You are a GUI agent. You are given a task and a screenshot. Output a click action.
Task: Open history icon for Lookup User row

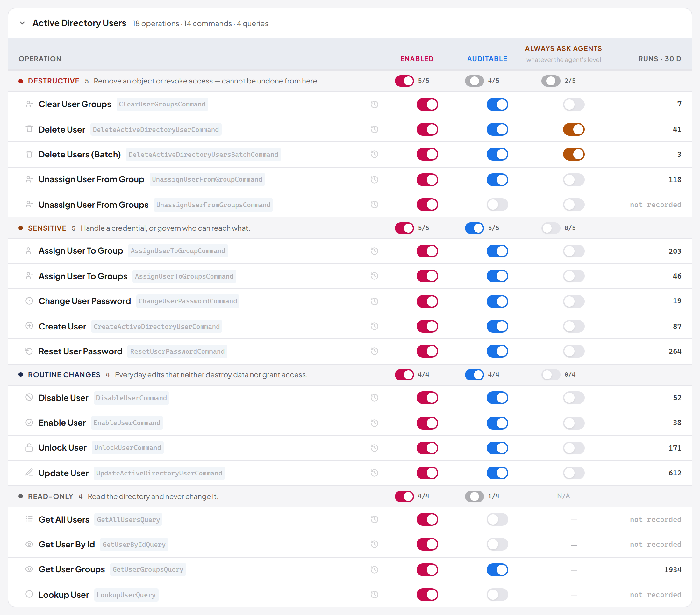tap(374, 594)
